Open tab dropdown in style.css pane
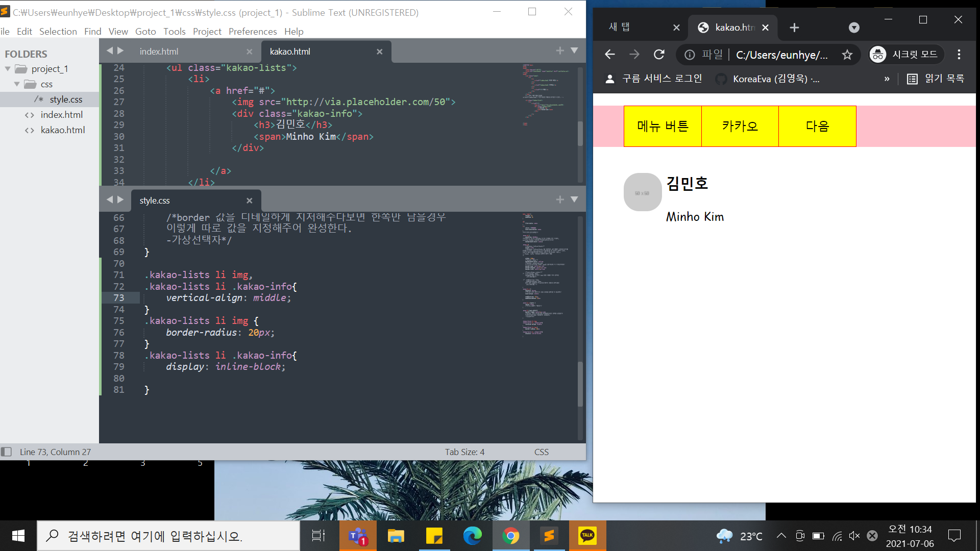Image resolution: width=980 pixels, height=551 pixels. [x=574, y=199]
